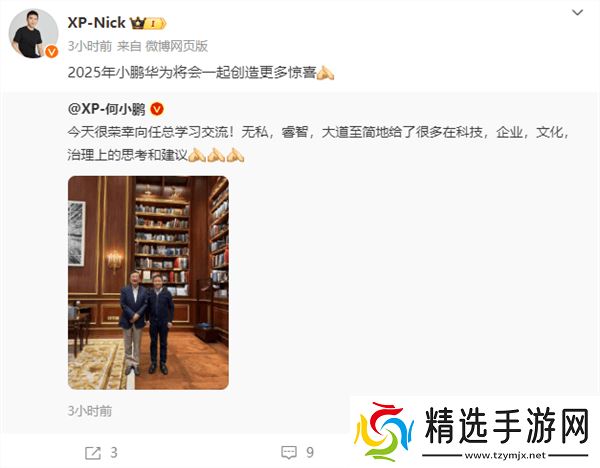This screenshot has height=468, width=600.
Task: Click verified badge beside XP-何小鹏
Action: (157, 109)
